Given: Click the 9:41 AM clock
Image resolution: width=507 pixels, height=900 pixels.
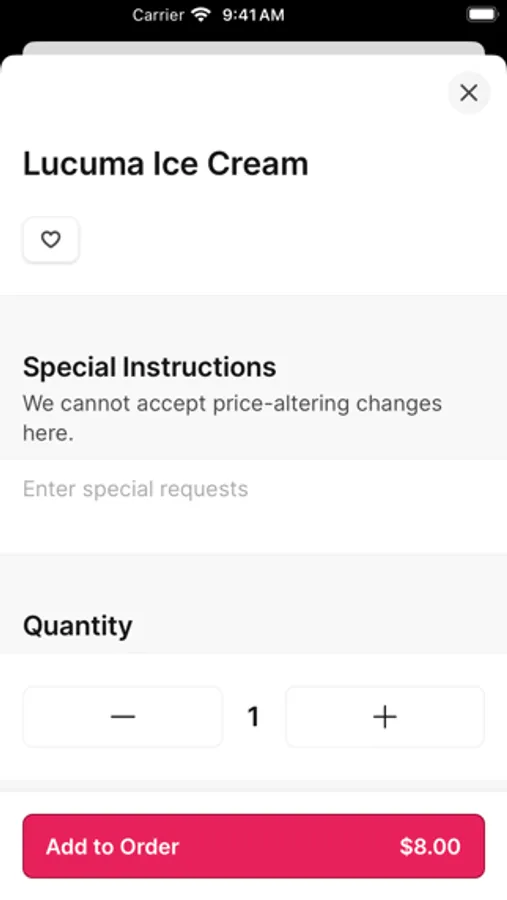Looking at the screenshot, I should point(253,15).
